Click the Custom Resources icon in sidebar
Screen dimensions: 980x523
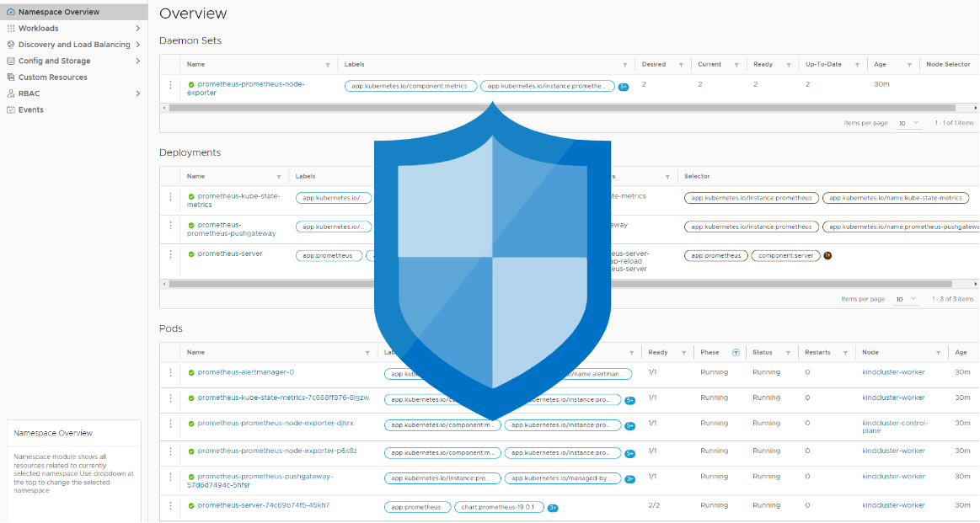pyautogui.click(x=11, y=77)
